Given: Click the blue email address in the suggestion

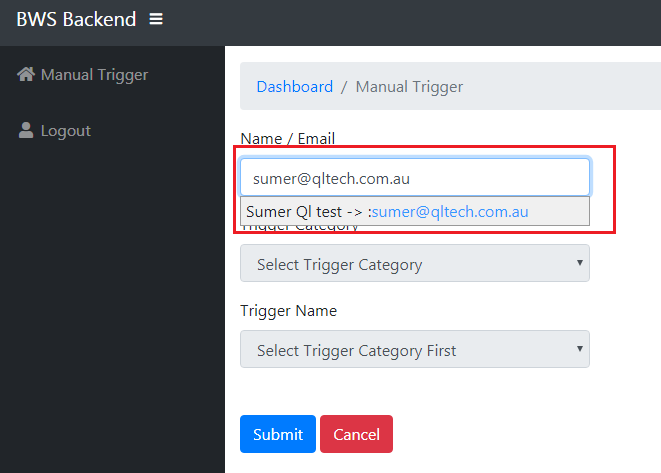Looking at the screenshot, I should [x=450, y=212].
